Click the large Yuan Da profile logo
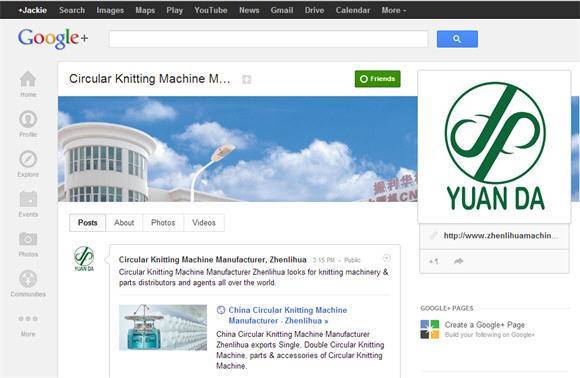580x378 pixels. (495, 147)
